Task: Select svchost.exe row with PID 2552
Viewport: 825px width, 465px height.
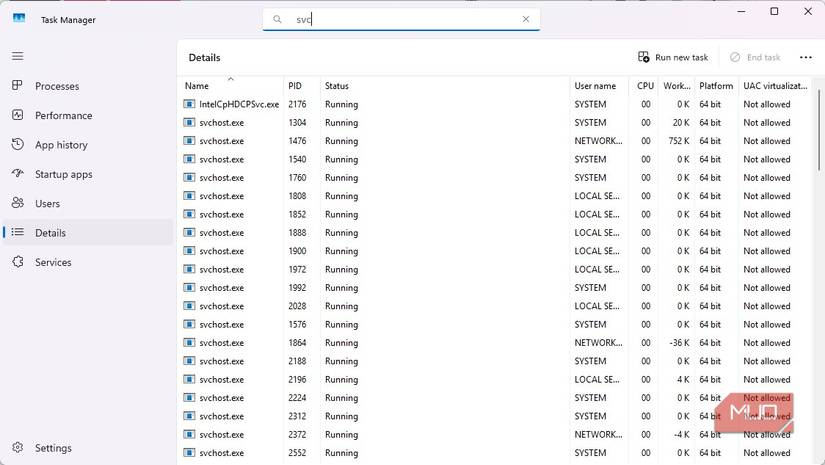Action: (x=495, y=453)
